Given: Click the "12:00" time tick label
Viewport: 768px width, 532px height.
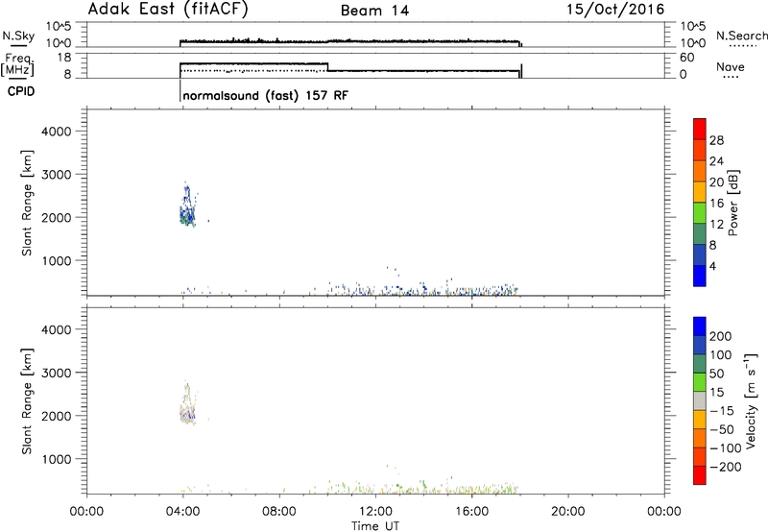Looking at the screenshot, I should pyautogui.click(x=375, y=512).
